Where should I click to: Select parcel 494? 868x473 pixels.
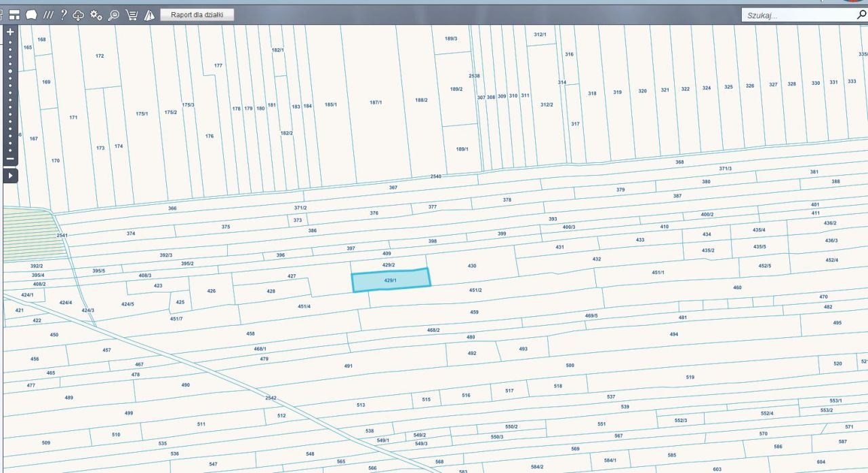[x=673, y=335]
